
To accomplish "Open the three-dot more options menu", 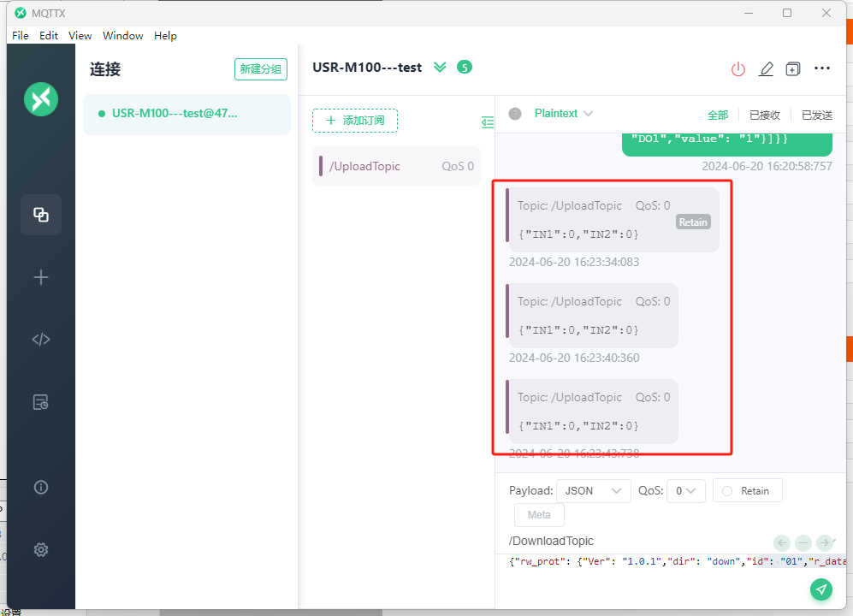I will [x=822, y=69].
